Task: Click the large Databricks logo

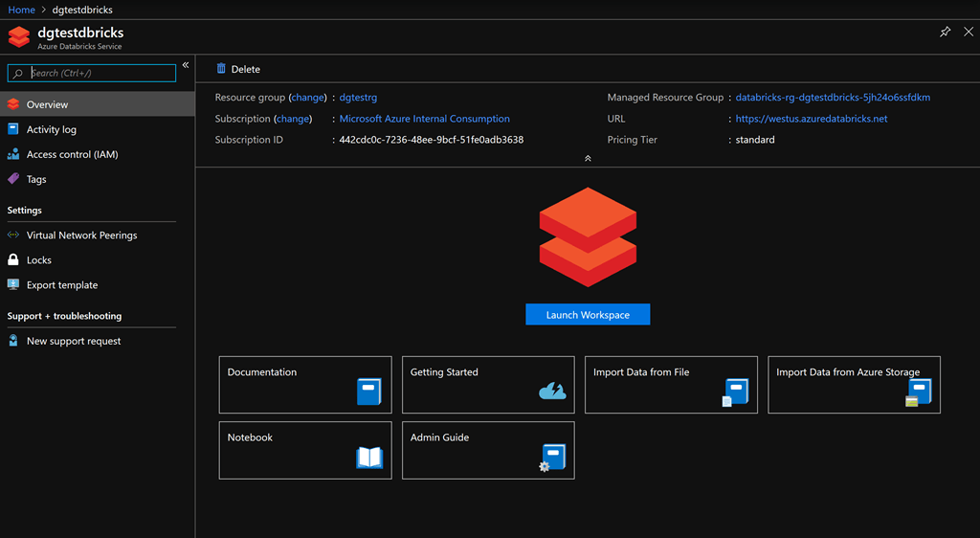Action: tap(589, 236)
